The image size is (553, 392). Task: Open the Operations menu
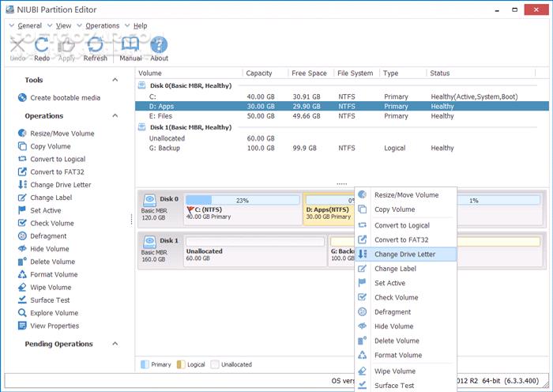pos(102,26)
